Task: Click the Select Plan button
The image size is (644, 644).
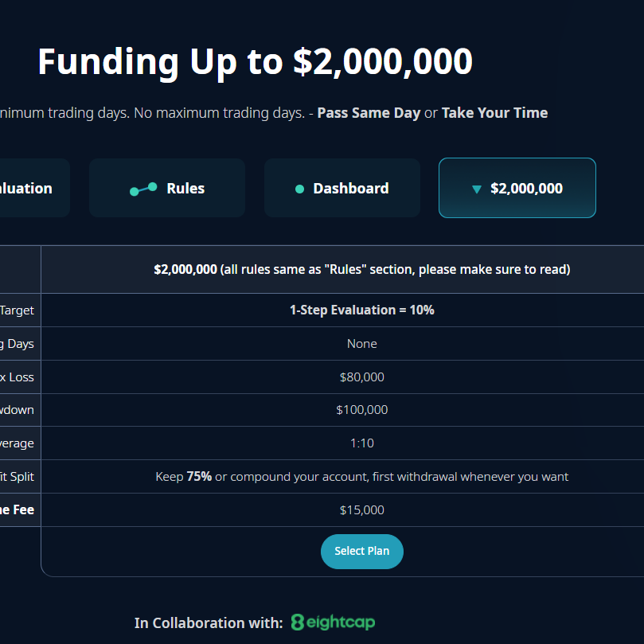Action: [362, 551]
